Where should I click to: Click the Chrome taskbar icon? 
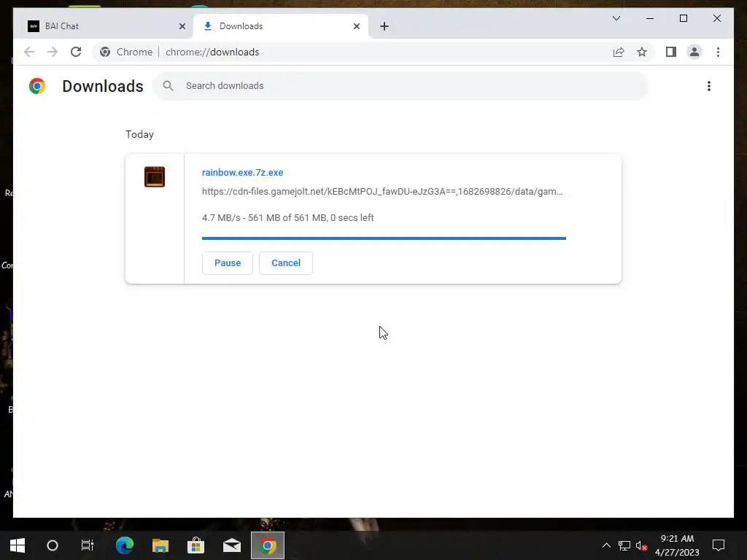[268, 545]
